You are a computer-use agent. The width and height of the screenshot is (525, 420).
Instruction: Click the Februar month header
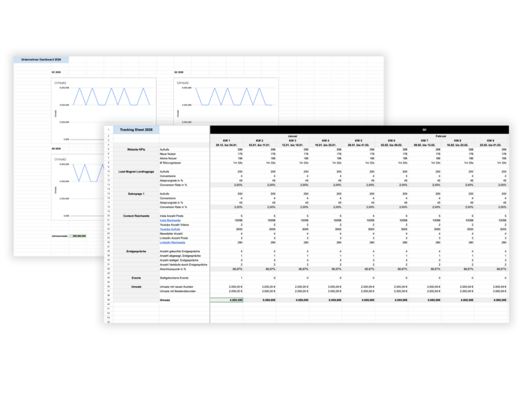pos(442,136)
